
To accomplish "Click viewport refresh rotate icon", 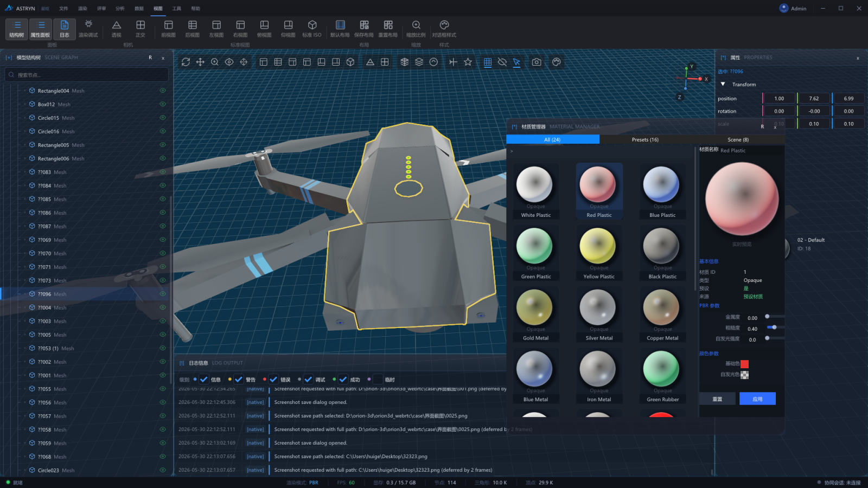I will point(186,62).
